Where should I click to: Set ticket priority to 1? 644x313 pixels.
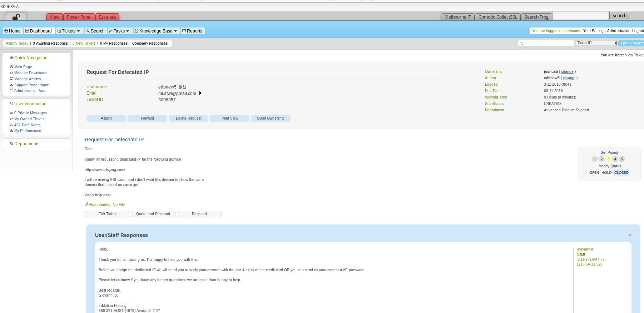coord(595,159)
